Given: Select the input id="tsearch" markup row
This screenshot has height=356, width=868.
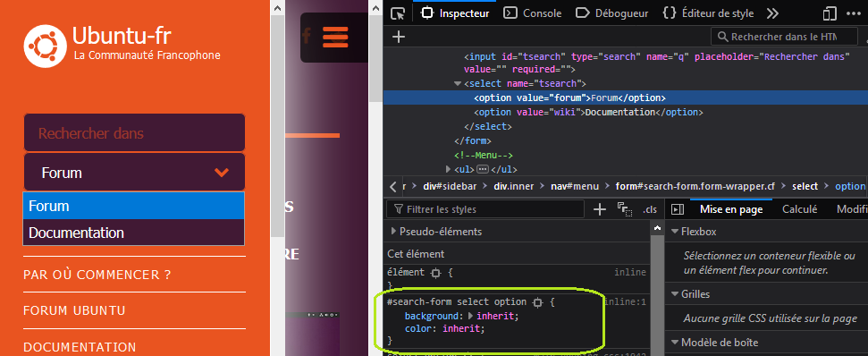Looking at the screenshot, I should pyautogui.click(x=626, y=64).
